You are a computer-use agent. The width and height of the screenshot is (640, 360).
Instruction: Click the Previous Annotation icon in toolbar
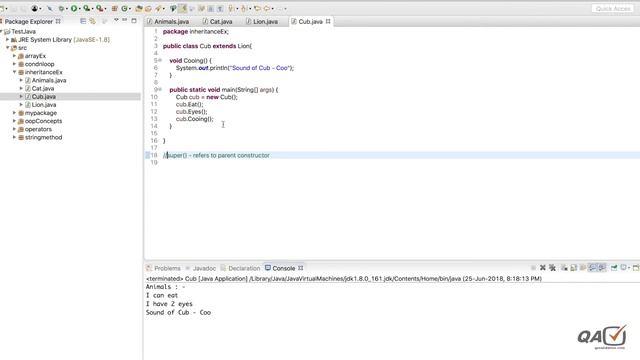[x=244, y=8]
